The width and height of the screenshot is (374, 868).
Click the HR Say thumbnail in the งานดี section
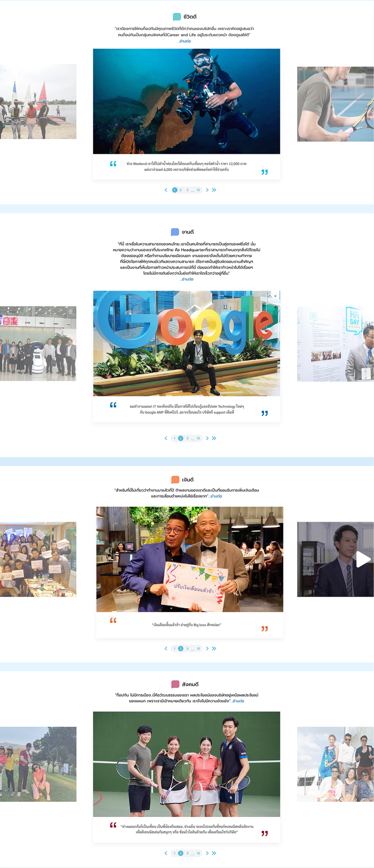tap(335, 344)
